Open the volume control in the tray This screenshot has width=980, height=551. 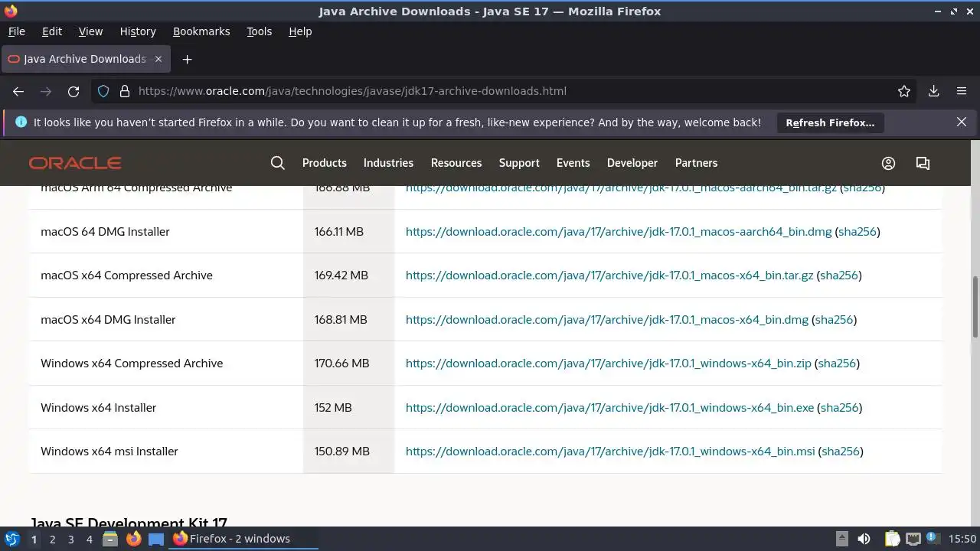point(864,539)
